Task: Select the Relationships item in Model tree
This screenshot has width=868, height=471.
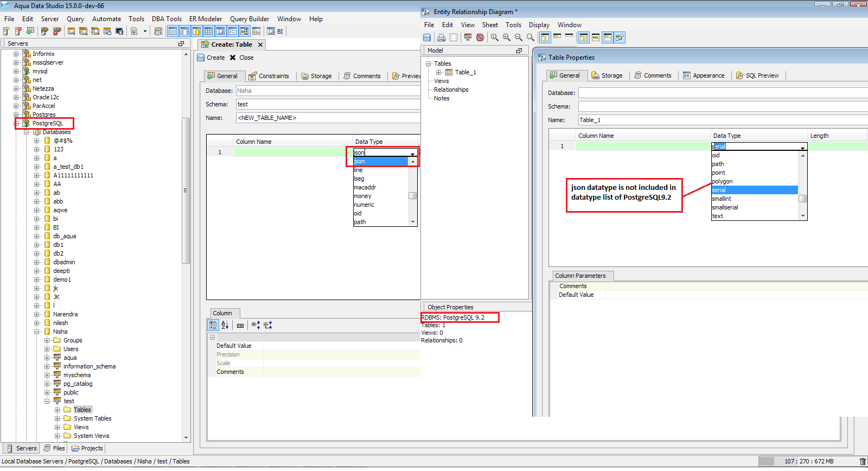Action: [451, 90]
